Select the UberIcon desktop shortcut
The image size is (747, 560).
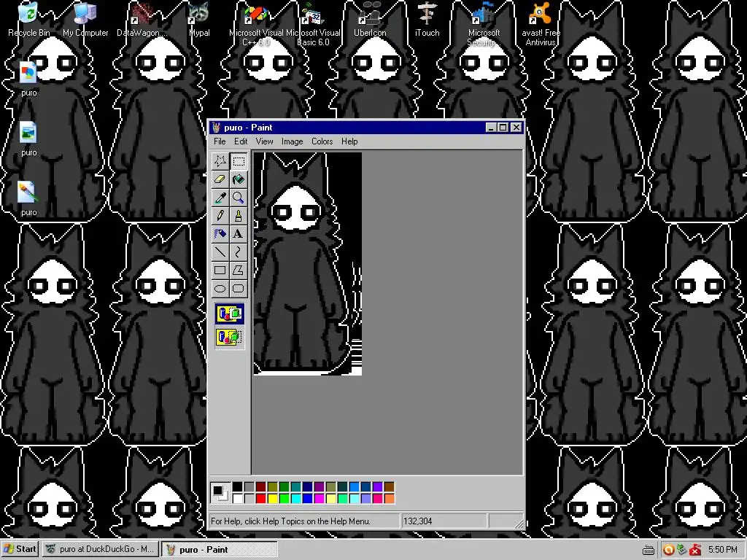point(370,20)
